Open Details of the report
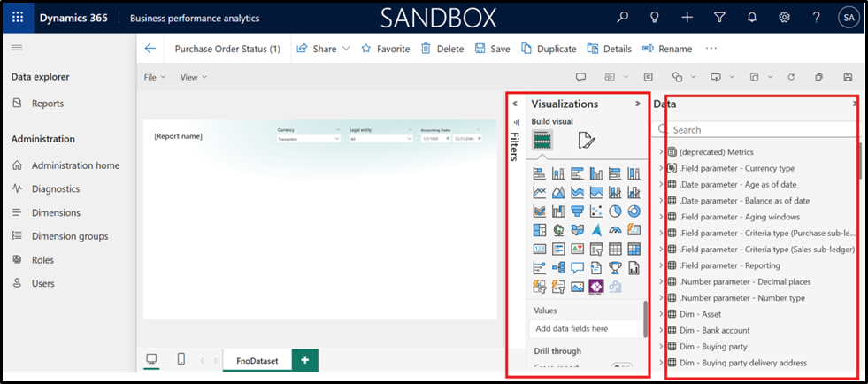The image size is (868, 384). pos(609,49)
